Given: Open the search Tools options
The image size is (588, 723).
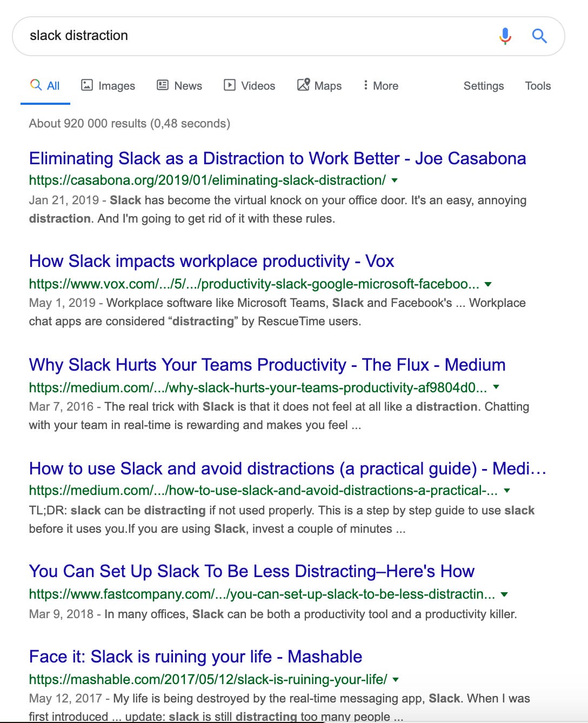Looking at the screenshot, I should pos(538,86).
